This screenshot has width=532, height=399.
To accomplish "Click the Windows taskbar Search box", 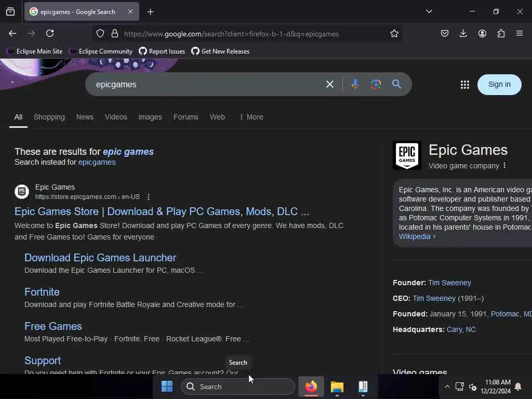I will [238, 387].
